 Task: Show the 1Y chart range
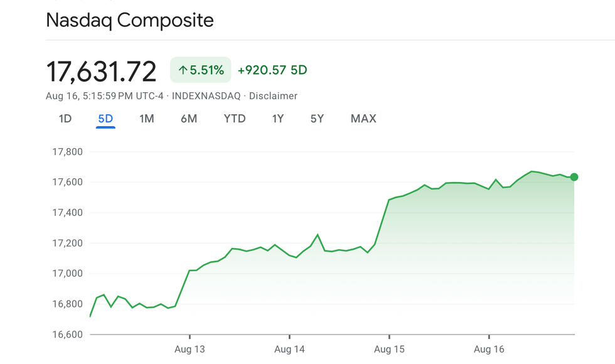click(278, 119)
